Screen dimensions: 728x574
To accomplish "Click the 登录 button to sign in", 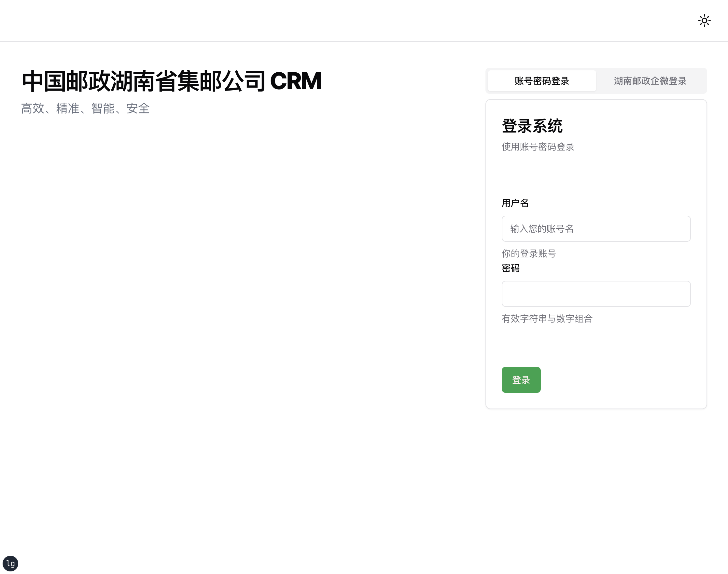I will pyautogui.click(x=521, y=380).
